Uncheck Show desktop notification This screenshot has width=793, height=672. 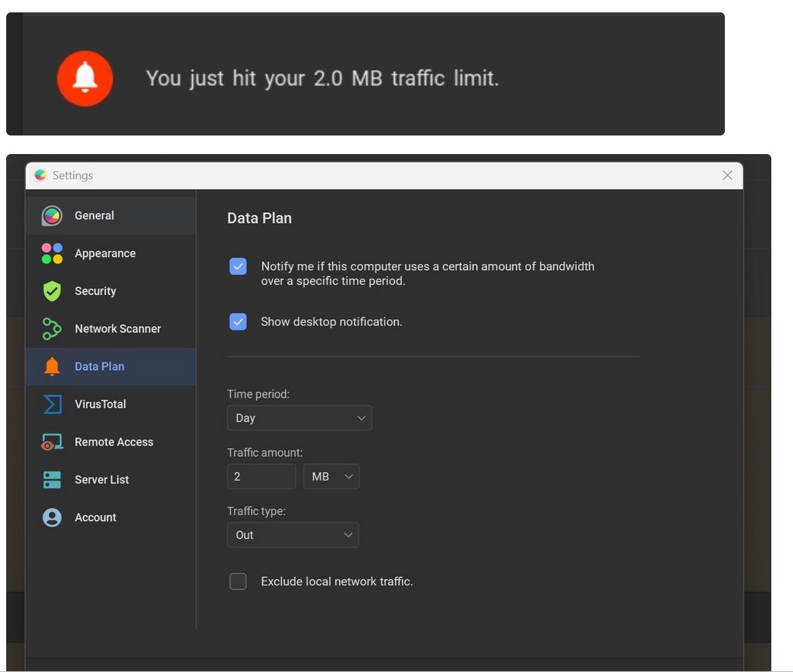click(238, 321)
